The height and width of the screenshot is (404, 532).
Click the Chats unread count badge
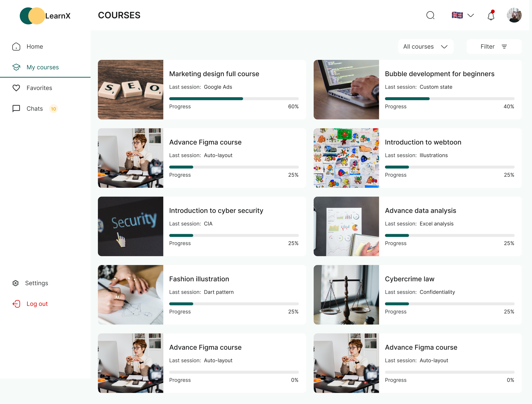click(x=53, y=109)
